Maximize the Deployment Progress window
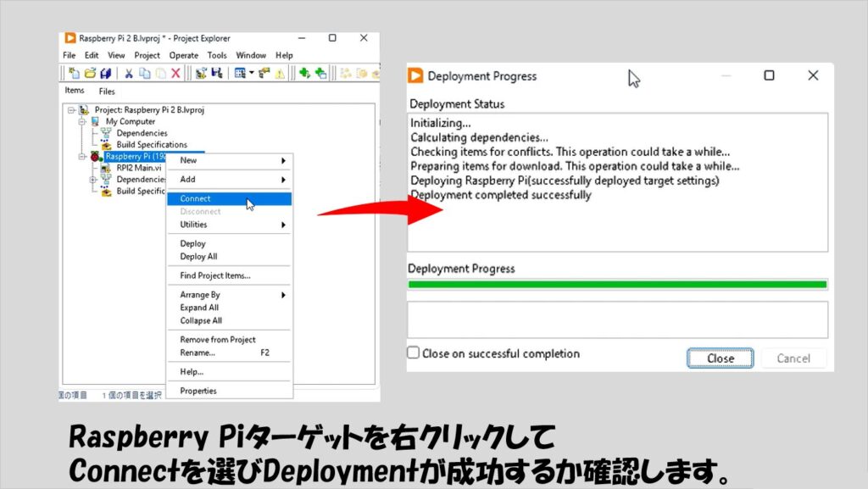Viewport: 868px width, 489px height. coord(769,75)
